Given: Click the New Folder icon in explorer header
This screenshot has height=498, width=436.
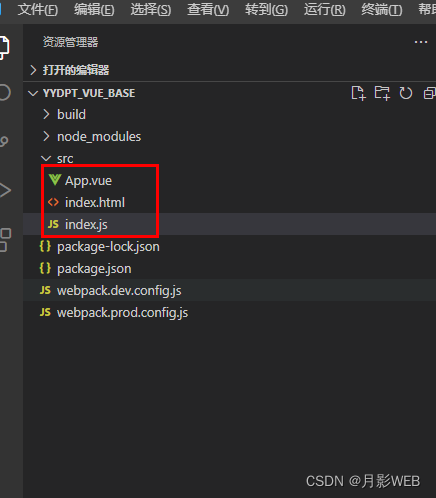Looking at the screenshot, I should (382, 93).
